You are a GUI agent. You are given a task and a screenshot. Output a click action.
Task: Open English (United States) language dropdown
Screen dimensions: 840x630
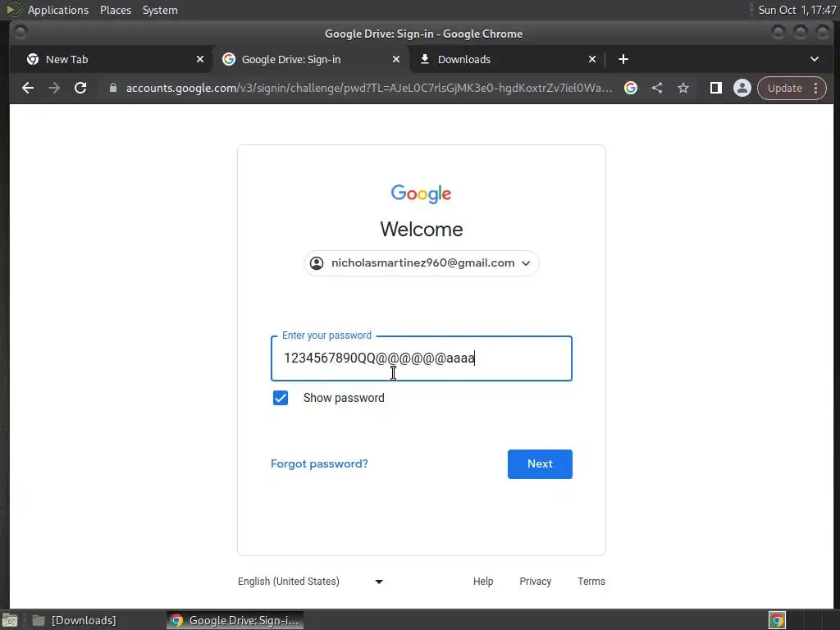pos(311,582)
